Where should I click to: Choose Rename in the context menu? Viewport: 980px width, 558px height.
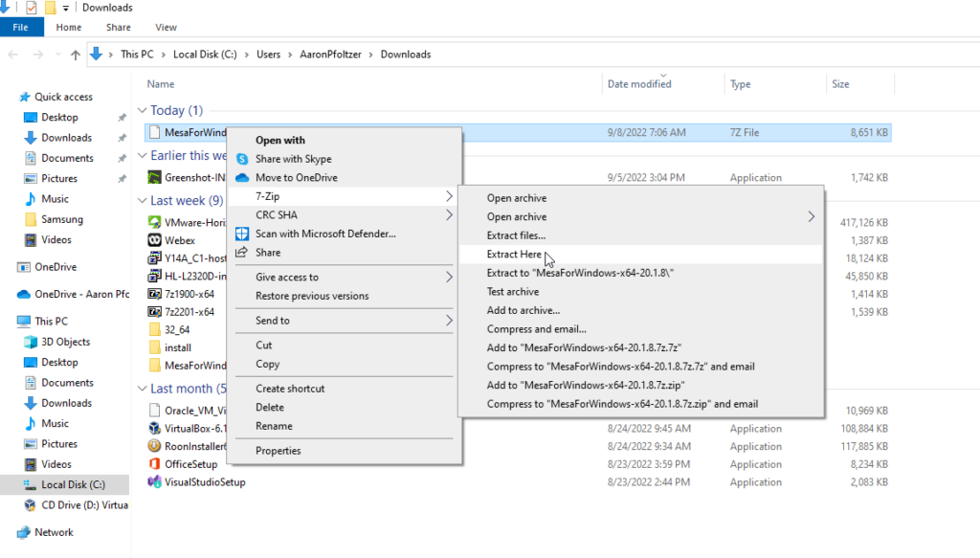click(x=344, y=426)
